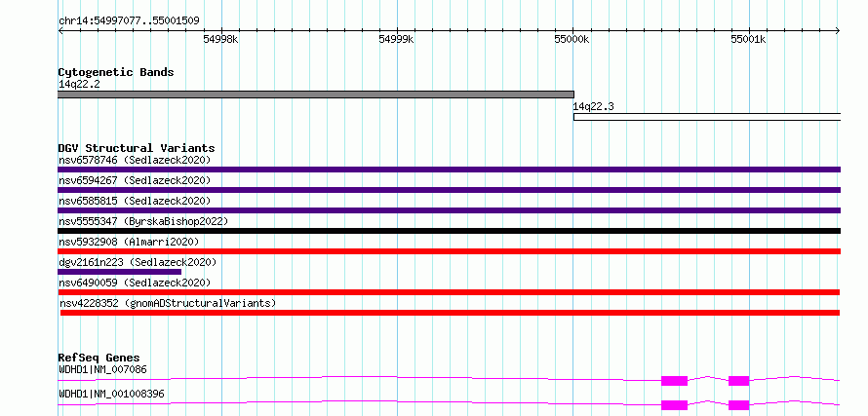Click the wider magenta exon of NM_007086
This screenshot has width=868, height=416.
674,381
